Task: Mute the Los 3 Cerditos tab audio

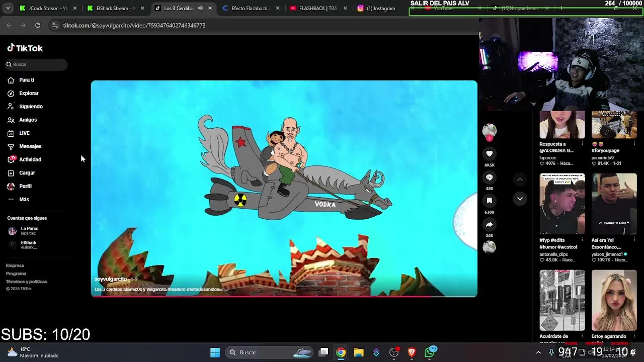Action: pyautogui.click(x=200, y=8)
